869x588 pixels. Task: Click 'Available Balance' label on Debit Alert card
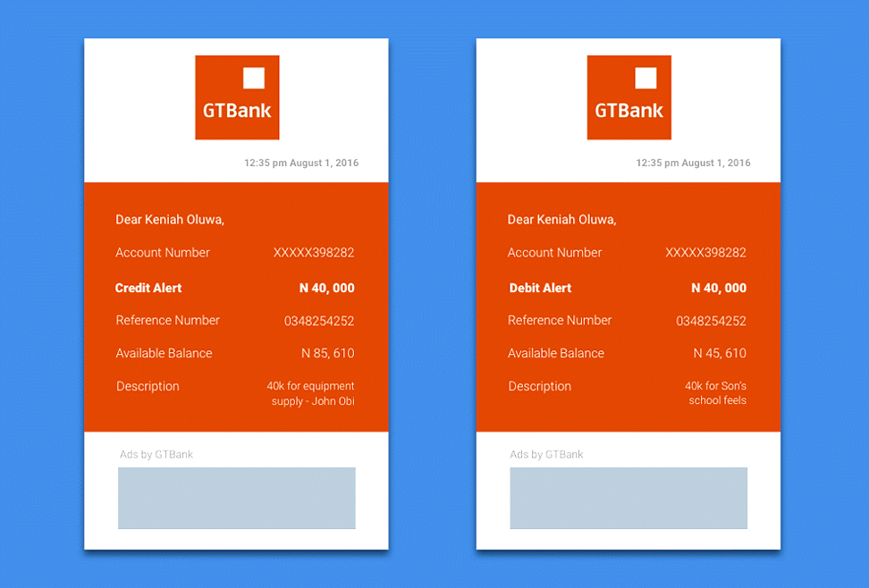tap(556, 353)
